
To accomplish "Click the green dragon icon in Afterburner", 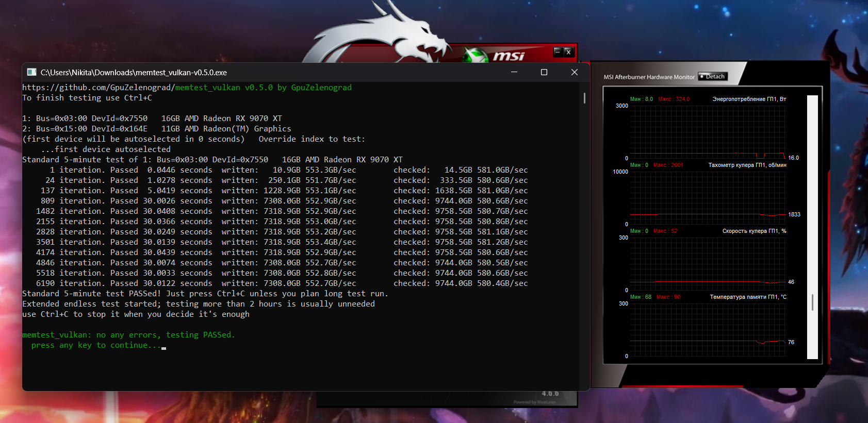I will 474,55.
